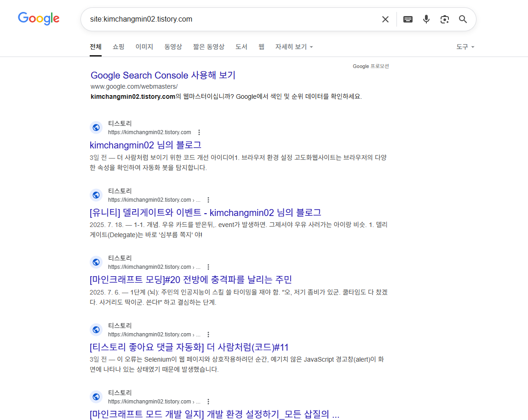Open the [마인크래프트 모딩]#20 전방에 충격파를 날리는 주민 result
The image size is (528, 420).
190,280
